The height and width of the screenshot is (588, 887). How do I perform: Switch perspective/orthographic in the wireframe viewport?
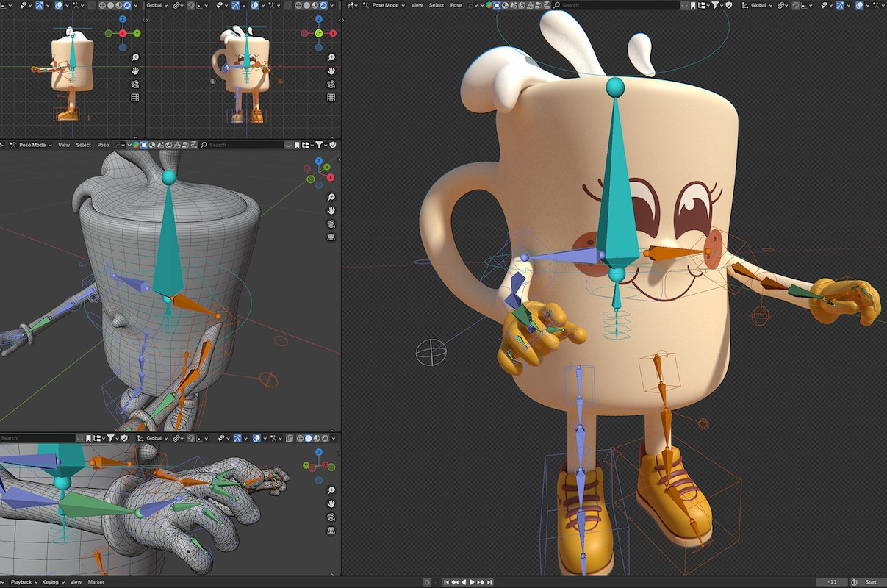tap(331, 237)
